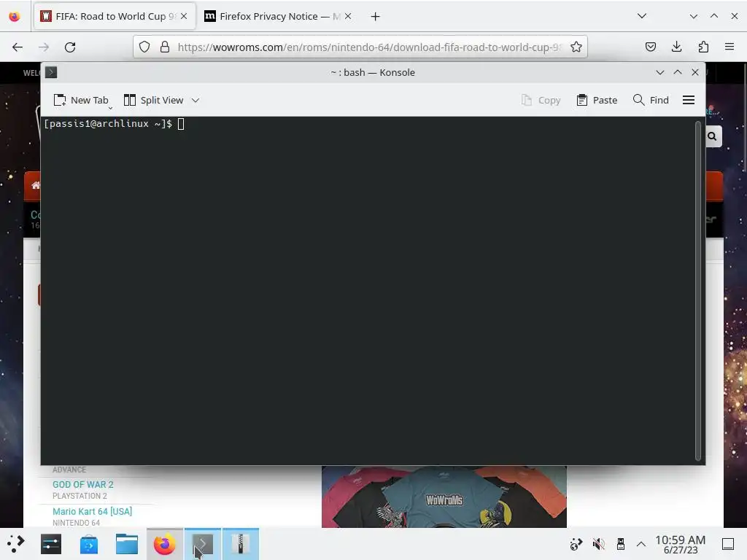Open Firefox extensions menu
The width and height of the screenshot is (747, 560).
pyautogui.click(x=703, y=47)
